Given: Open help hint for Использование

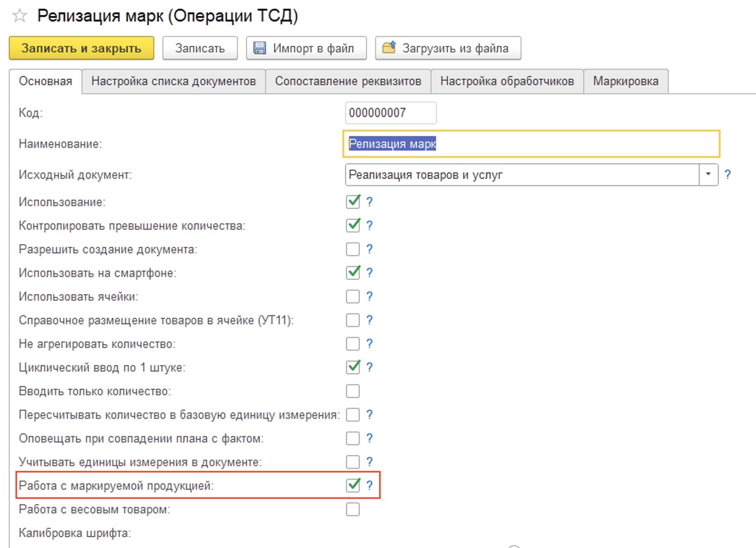Looking at the screenshot, I should click(x=370, y=202).
